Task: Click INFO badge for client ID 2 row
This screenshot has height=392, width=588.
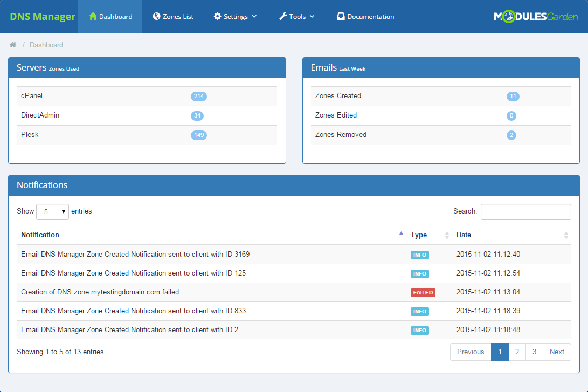Action: pos(420,330)
